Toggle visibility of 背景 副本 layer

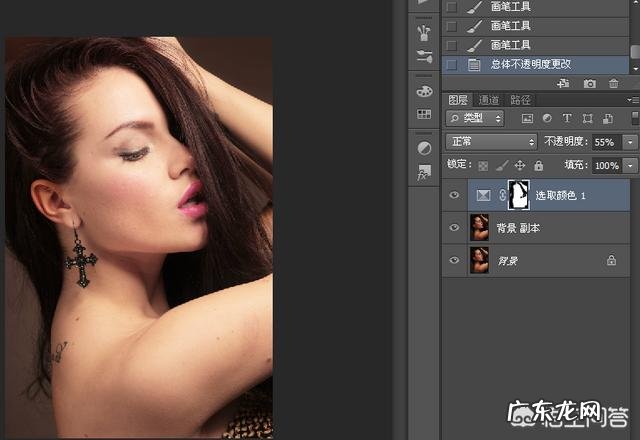tap(455, 228)
